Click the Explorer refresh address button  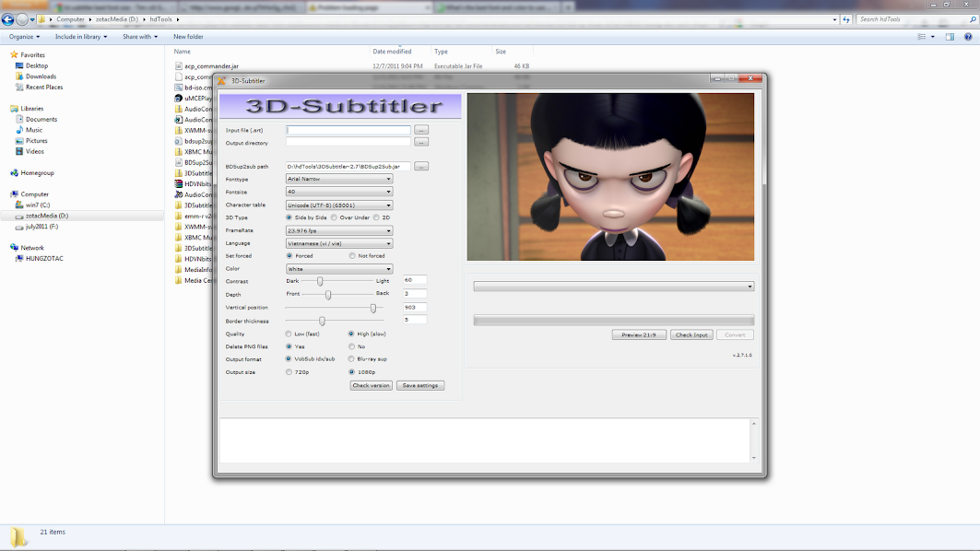pos(846,19)
